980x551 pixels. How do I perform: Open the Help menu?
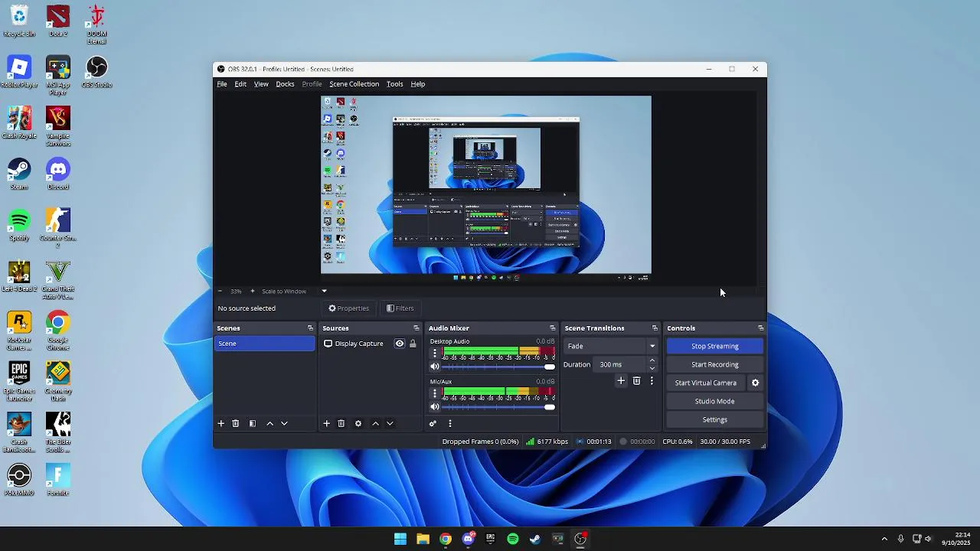(417, 84)
